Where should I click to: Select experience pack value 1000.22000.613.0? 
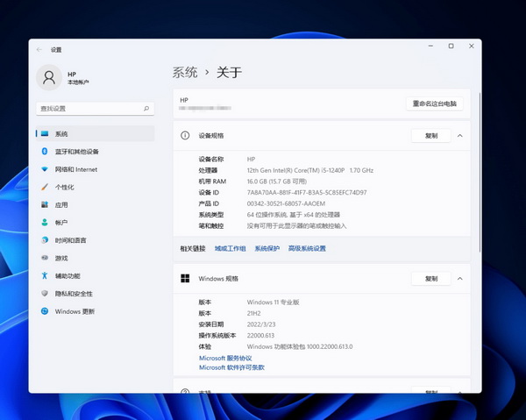point(300,346)
